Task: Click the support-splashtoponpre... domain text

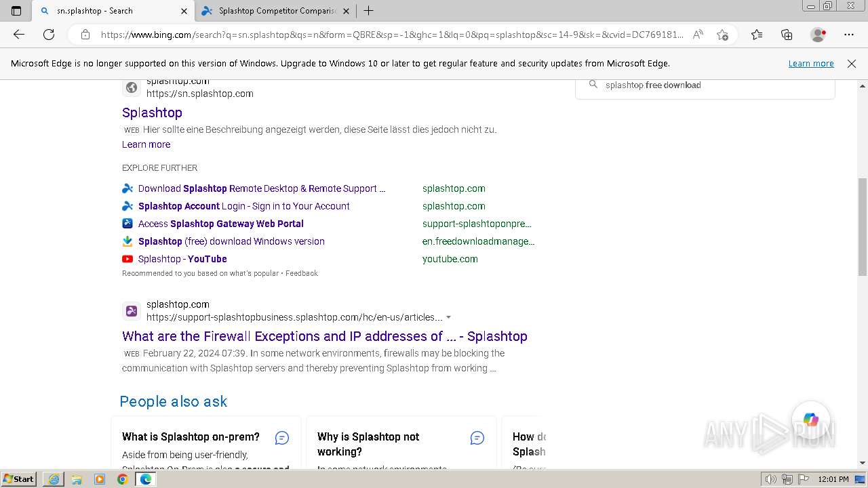Action: pos(477,224)
